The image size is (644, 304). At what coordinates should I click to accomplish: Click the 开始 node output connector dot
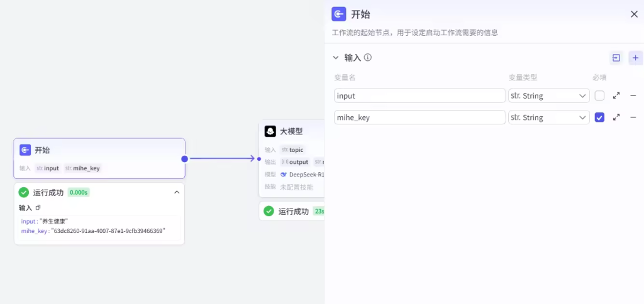click(184, 159)
